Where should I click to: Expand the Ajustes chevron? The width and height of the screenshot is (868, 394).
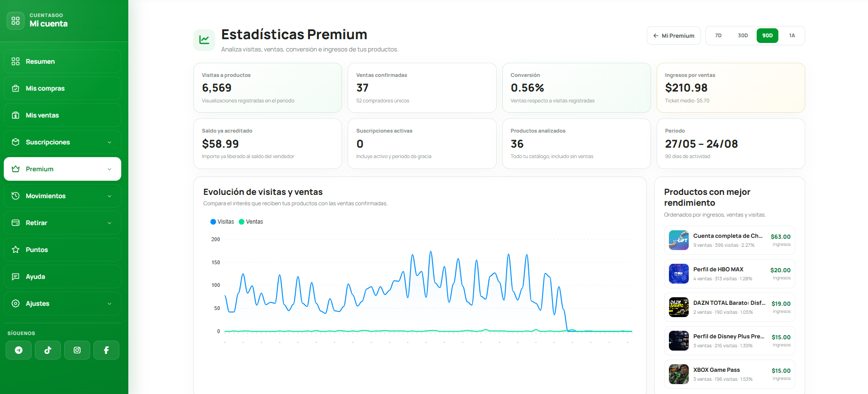point(109,304)
